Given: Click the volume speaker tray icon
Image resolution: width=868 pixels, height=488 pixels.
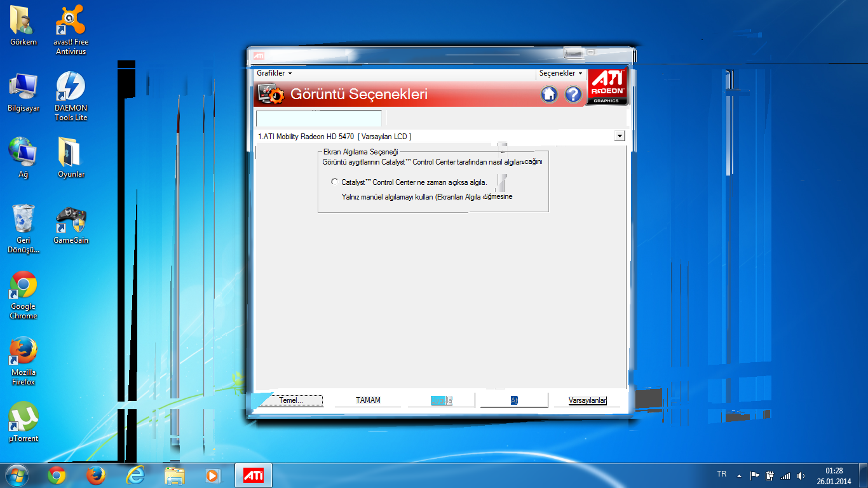Looking at the screenshot, I should (801, 475).
